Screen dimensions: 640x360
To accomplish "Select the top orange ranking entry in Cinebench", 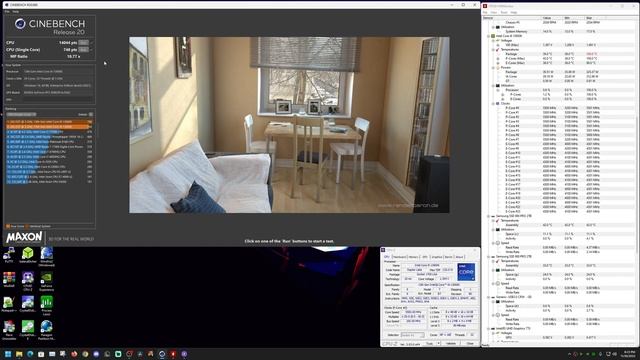I will click(49, 122).
